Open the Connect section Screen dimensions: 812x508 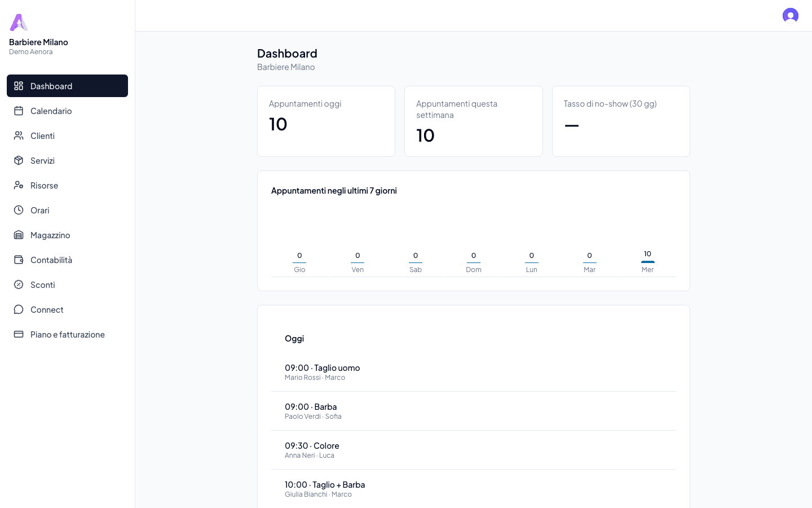(x=67, y=309)
